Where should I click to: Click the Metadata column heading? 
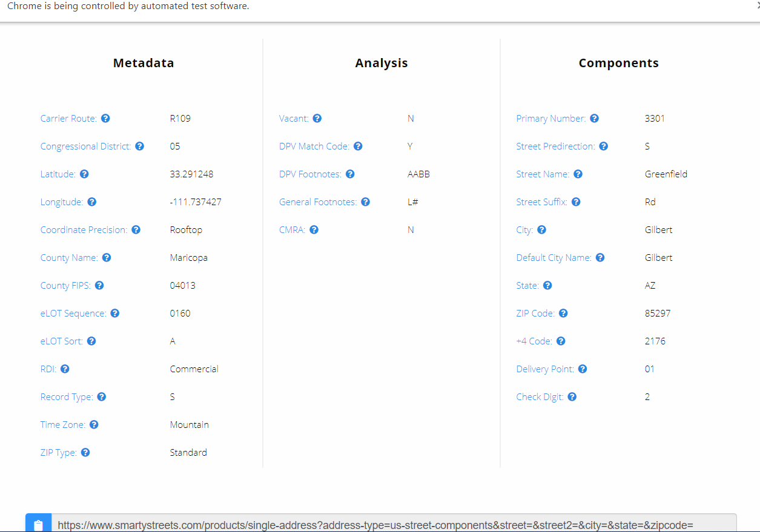point(144,63)
